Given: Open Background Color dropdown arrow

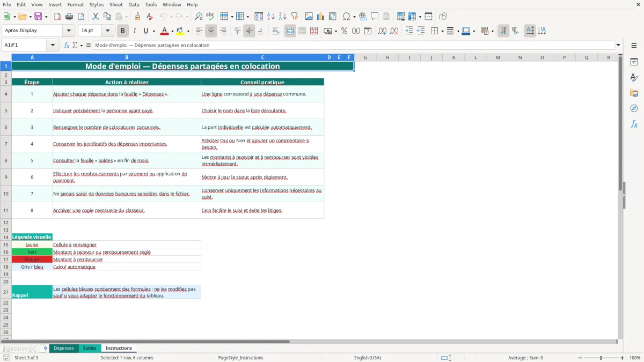Looking at the screenshot, I should coord(188,31).
